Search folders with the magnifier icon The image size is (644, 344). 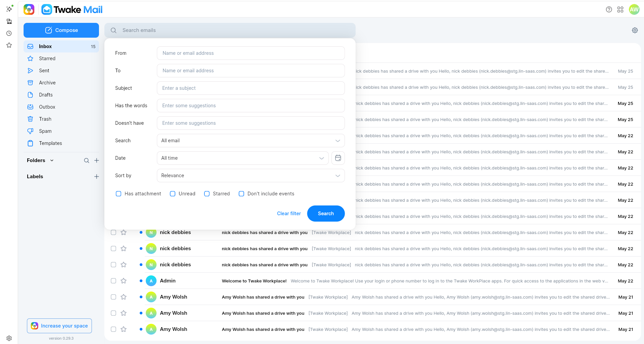click(87, 160)
